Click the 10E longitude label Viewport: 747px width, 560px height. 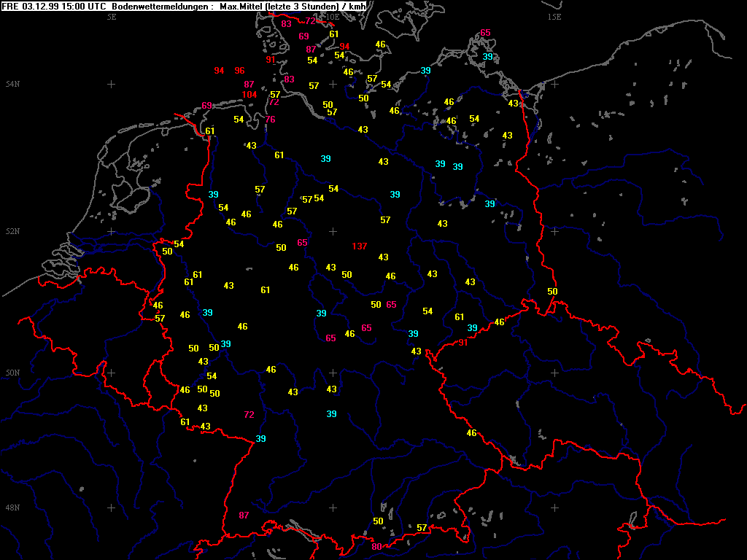[x=332, y=16]
